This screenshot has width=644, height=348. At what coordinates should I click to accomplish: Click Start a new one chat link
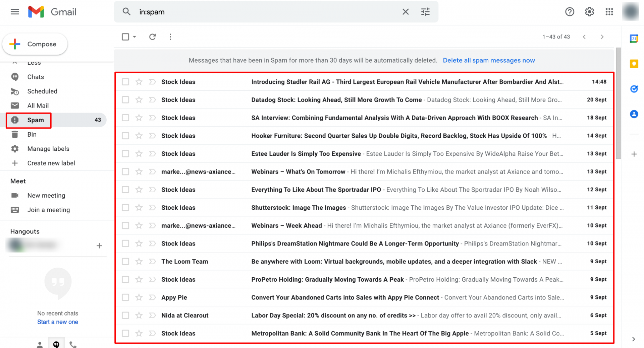pos(58,322)
